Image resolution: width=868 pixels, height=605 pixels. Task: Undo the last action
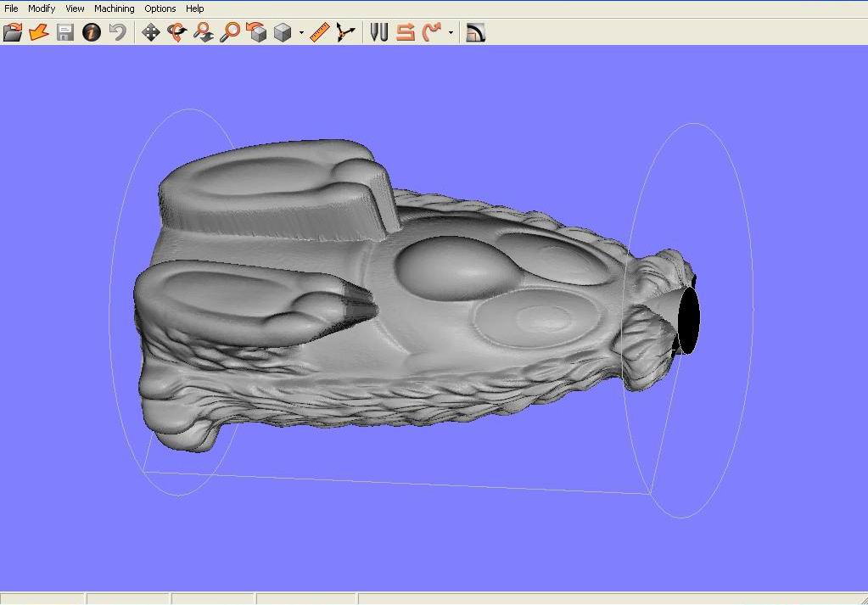[x=118, y=32]
